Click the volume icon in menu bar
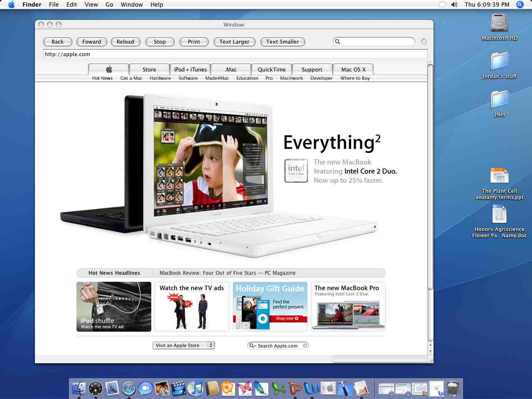The width and height of the screenshot is (532, 399). pos(454,5)
